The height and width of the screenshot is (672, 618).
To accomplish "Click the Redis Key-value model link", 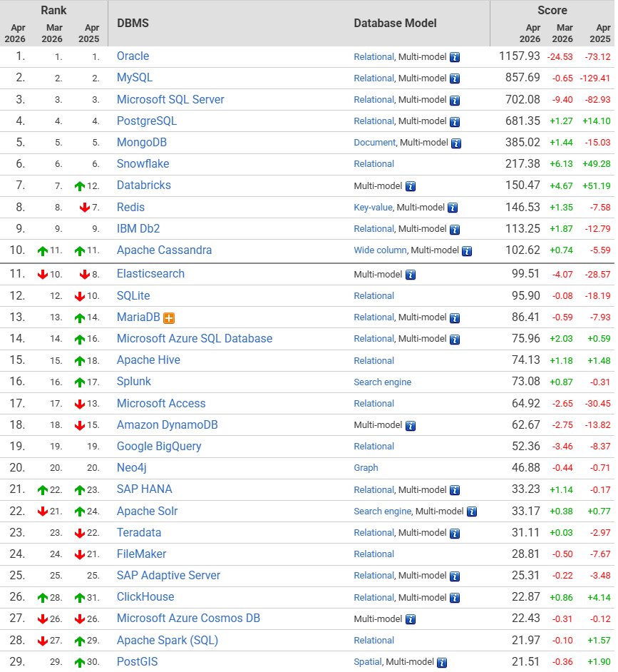I will pos(373,208).
